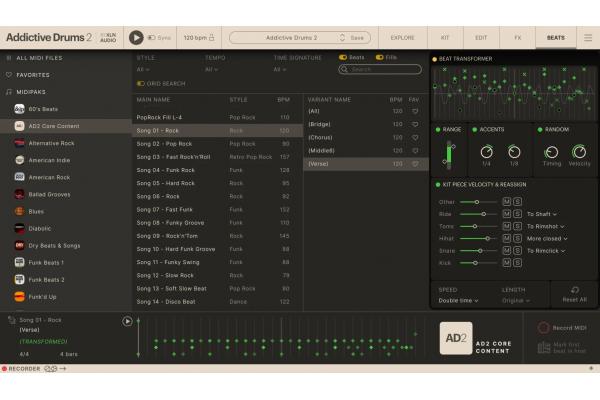Open the Toms 'To Rimshot' dropdown
The height and width of the screenshot is (400, 600).
(x=546, y=227)
